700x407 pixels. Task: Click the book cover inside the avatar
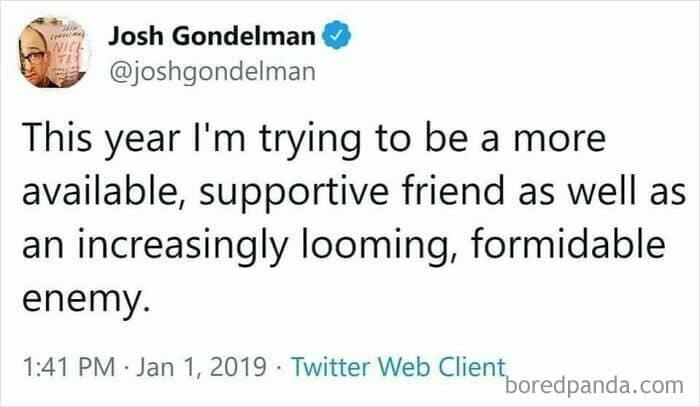click(69, 49)
